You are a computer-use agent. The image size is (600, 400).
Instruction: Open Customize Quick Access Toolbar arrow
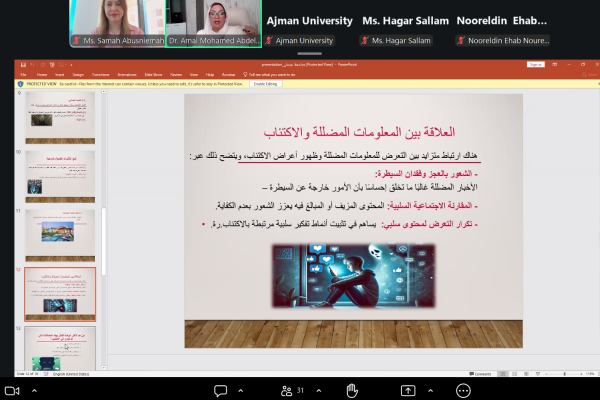point(71,65)
